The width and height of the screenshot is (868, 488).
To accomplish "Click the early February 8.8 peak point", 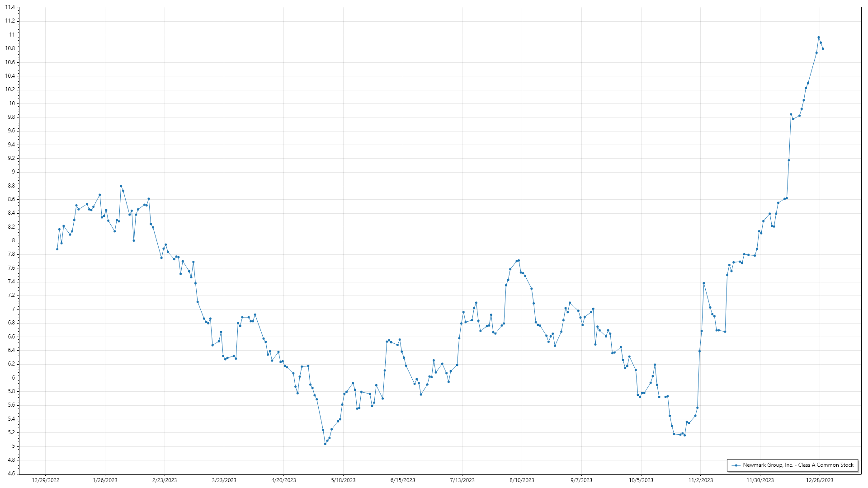I will click(121, 186).
